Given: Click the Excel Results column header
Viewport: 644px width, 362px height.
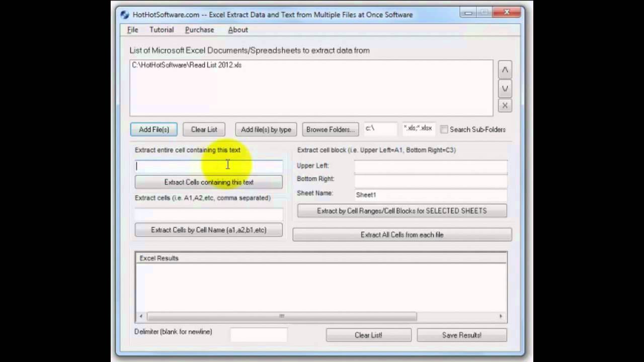Looking at the screenshot, I should click(321, 258).
